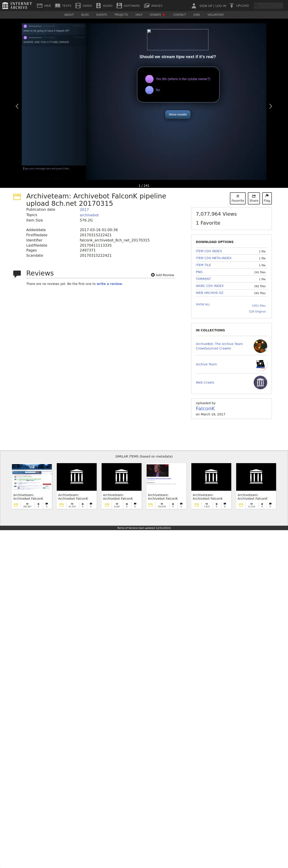Image resolution: width=288 pixels, height=868 pixels.
Task: Click the donate heart icon
Action: [x=164, y=15]
